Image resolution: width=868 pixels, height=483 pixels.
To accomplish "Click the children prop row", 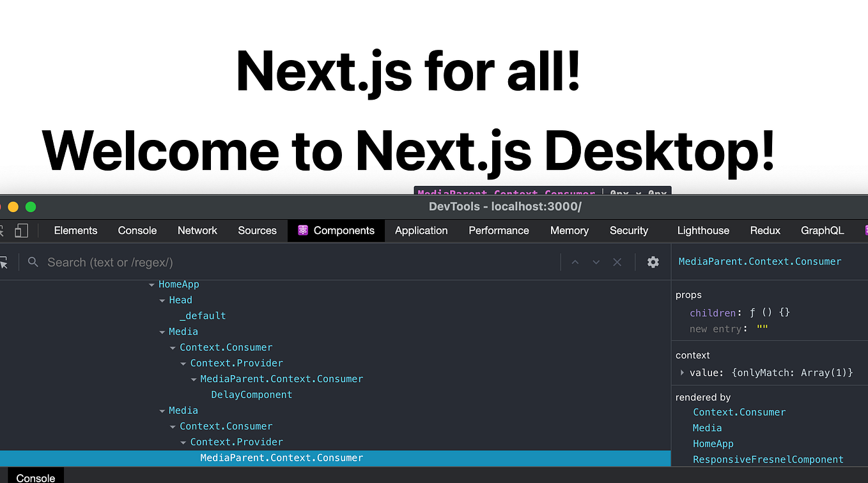I will tap(740, 313).
